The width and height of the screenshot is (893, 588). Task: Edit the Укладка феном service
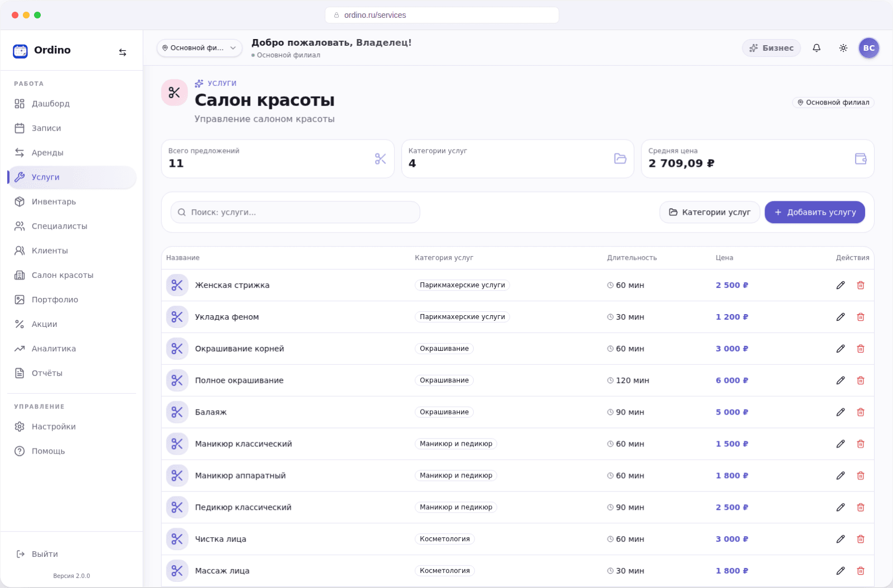[x=841, y=317]
